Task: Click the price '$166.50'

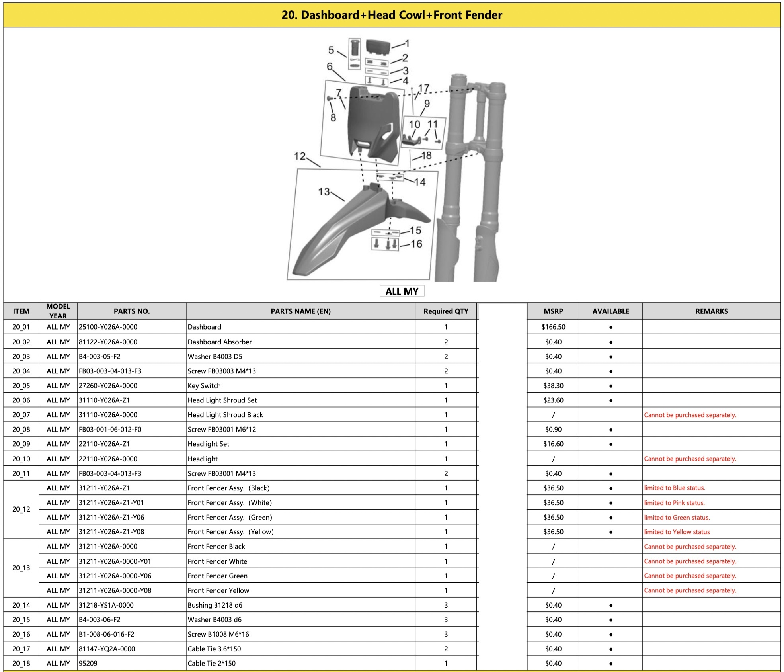Action: pyautogui.click(x=553, y=327)
